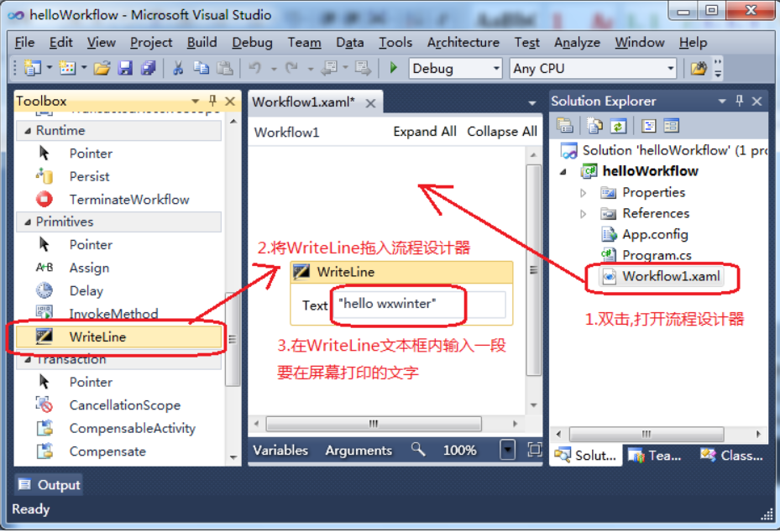The width and height of the screenshot is (780, 532).
Task: Click the Workflow1 breadcrumb in the designer
Action: [x=286, y=133]
